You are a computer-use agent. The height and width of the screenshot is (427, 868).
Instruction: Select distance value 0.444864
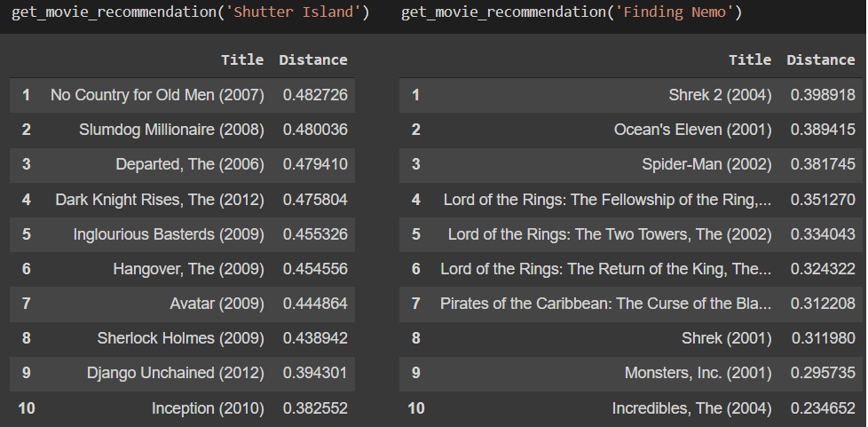coord(316,304)
